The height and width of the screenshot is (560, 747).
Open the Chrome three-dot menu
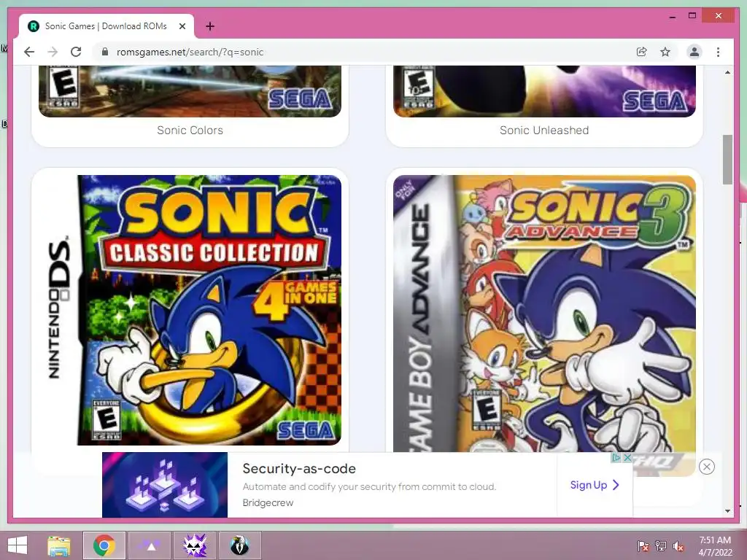click(718, 52)
